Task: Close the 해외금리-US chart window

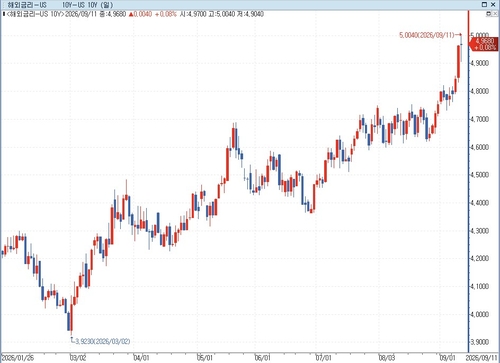Action: tap(493, 4)
